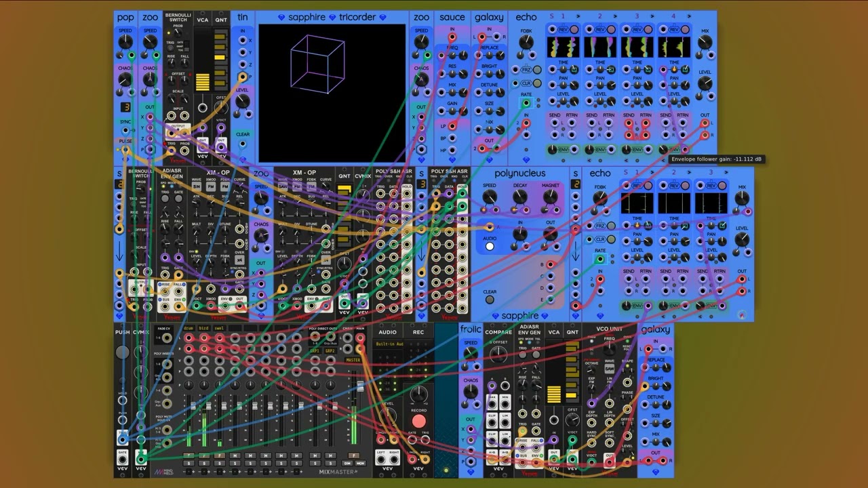This screenshot has width=868, height=488.
Task: Click the CLEAR button on polynucleus
Action: coord(490,300)
